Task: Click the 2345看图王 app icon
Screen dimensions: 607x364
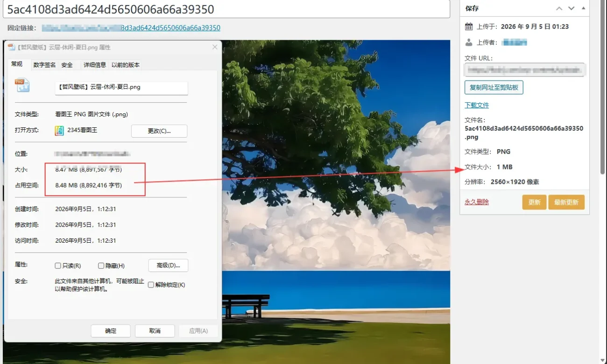Action: pos(59,131)
